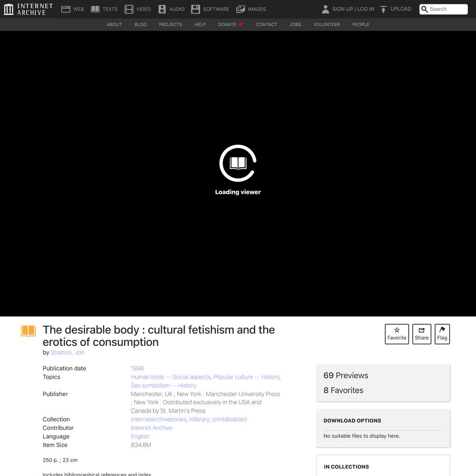
Task: Open contributor Internet Archive link
Action: pyautogui.click(x=151, y=428)
